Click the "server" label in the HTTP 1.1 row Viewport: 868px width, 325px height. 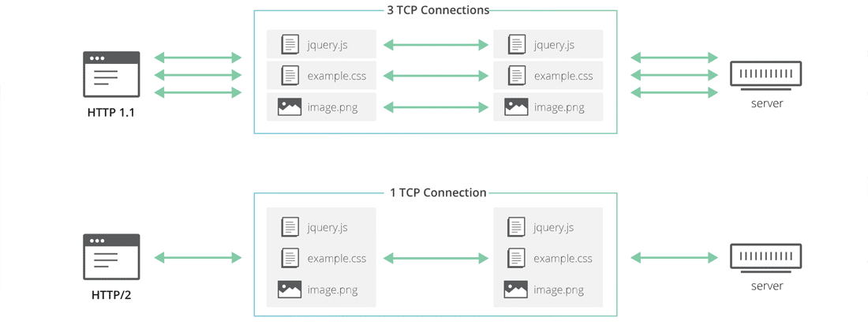coord(764,103)
